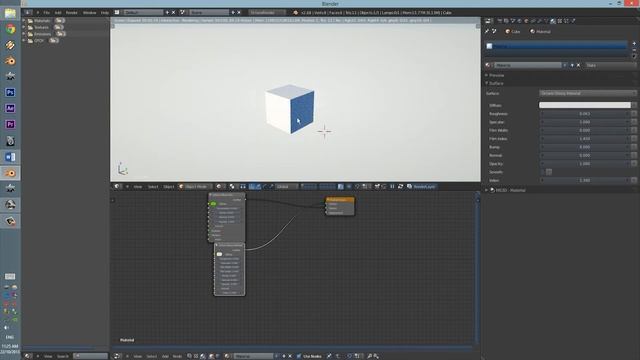Open the node editor Add menu
This screenshot has width=640, height=360.
pos(165,356)
